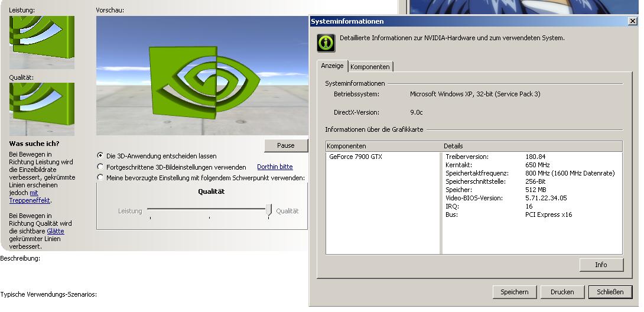Click Video-BIOS-Version value 5.71.22.34.05
Screen dimensions: 644x312
click(x=546, y=198)
